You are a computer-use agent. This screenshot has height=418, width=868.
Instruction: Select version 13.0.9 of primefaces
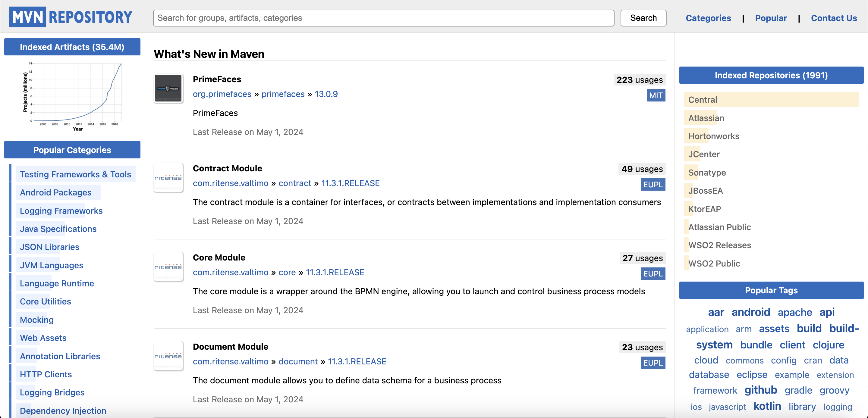pos(326,94)
